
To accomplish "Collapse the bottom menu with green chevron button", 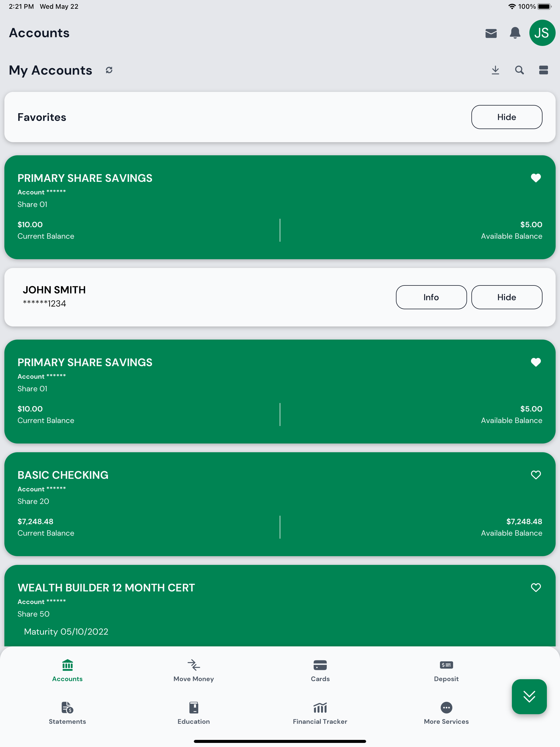I will 529,696.
